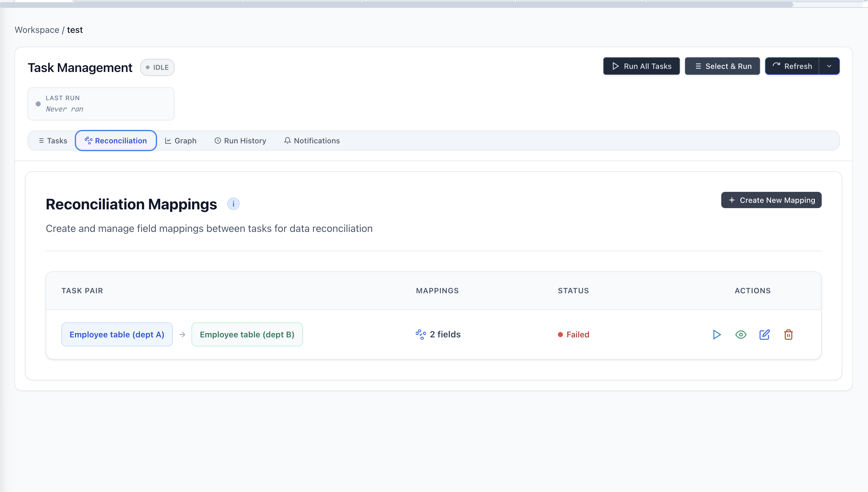Expand the Refresh dropdown arrow
The height and width of the screenshot is (492, 868).
829,66
